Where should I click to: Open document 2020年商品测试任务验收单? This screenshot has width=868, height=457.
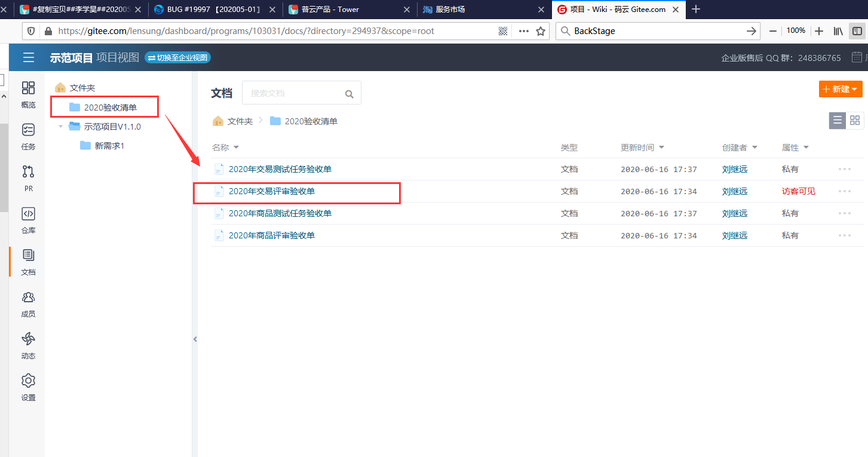click(280, 213)
